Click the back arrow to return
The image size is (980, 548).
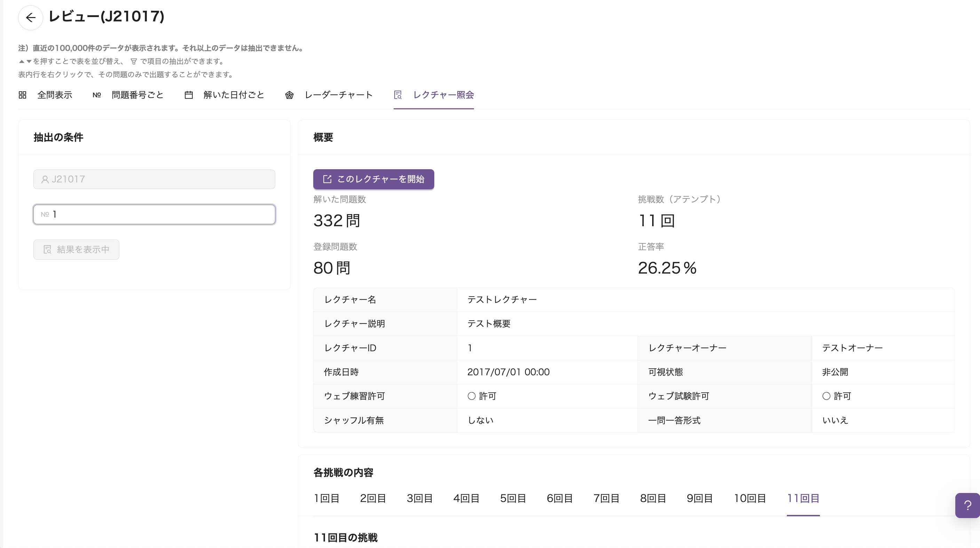click(31, 17)
